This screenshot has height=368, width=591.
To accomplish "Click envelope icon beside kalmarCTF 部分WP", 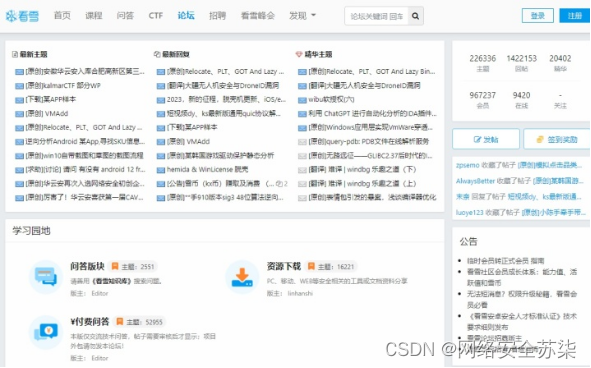I will point(19,86).
